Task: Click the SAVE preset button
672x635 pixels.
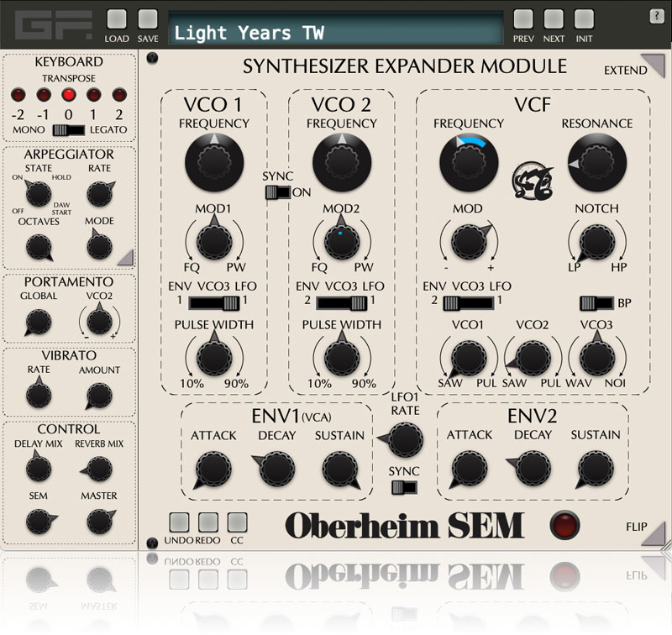Action: pyautogui.click(x=148, y=20)
